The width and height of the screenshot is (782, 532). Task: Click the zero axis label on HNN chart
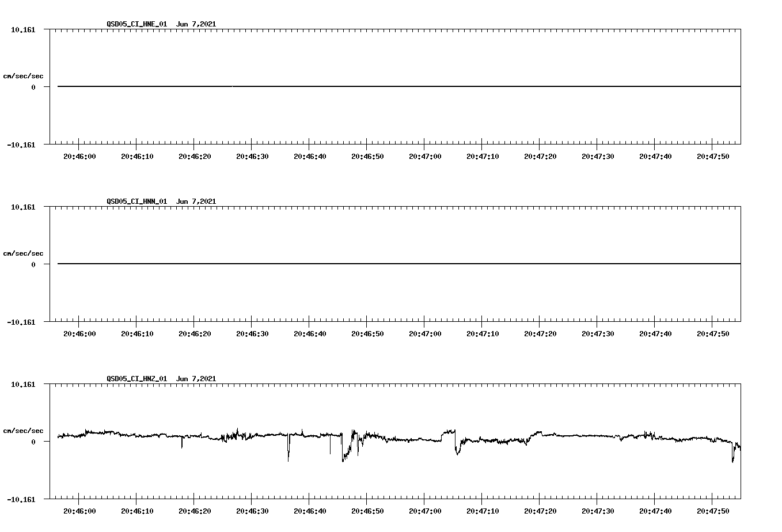[x=33, y=265]
